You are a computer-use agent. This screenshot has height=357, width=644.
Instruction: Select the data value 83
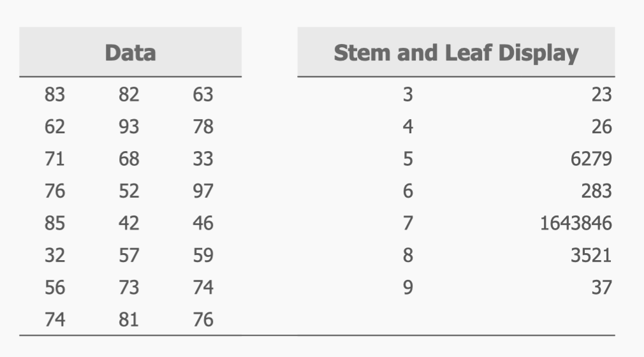pos(55,95)
